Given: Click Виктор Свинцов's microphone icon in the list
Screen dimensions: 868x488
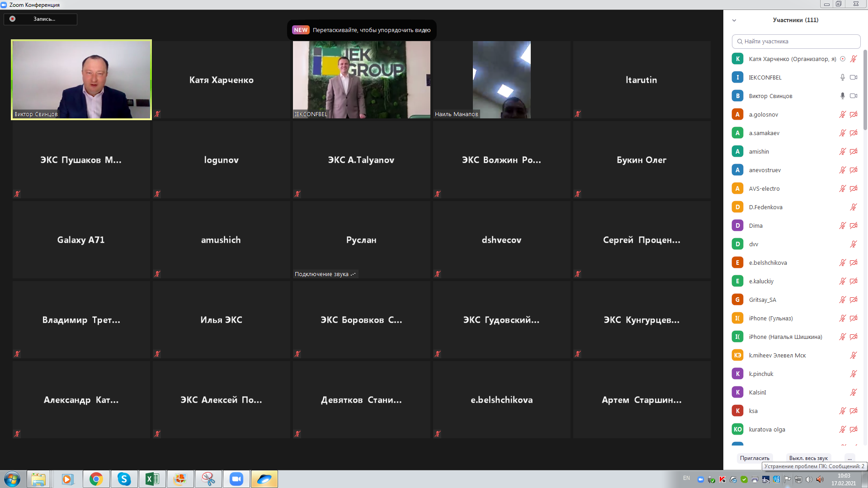Looking at the screenshot, I should click(842, 96).
